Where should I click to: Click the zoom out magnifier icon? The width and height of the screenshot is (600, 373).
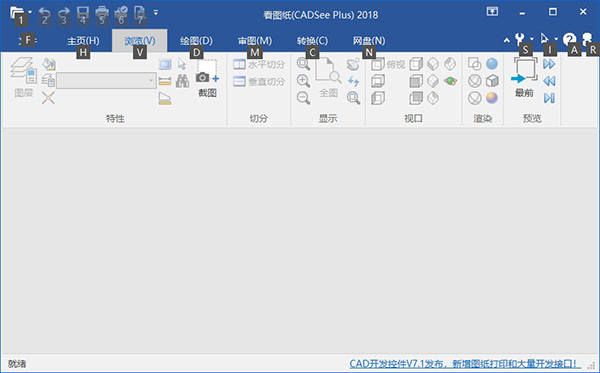pyautogui.click(x=303, y=98)
